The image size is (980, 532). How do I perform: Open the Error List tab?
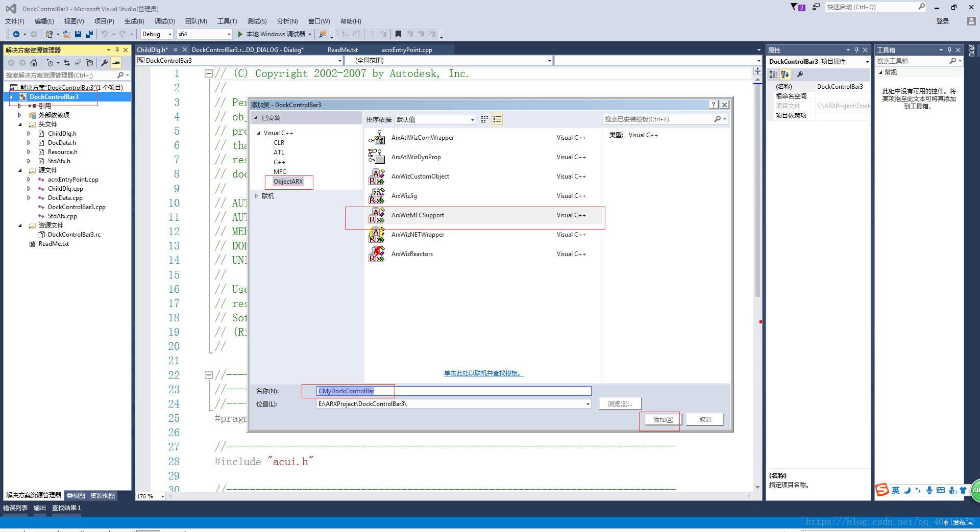(x=15, y=508)
